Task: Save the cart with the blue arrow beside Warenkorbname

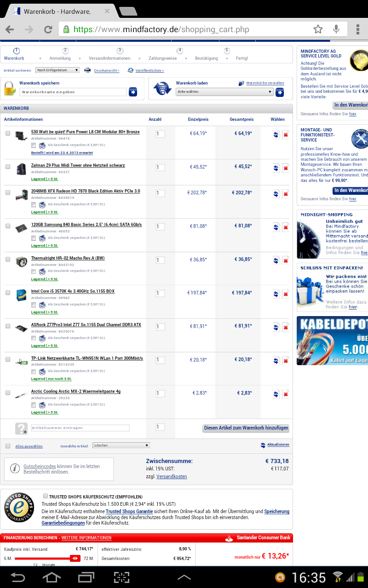Action: point(133,92)
